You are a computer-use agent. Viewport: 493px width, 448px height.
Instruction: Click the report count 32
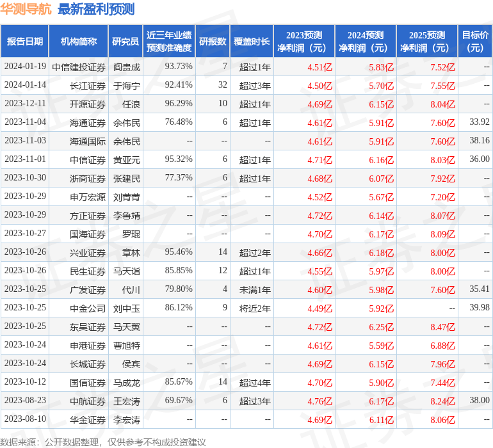click(x=223, y=85)
